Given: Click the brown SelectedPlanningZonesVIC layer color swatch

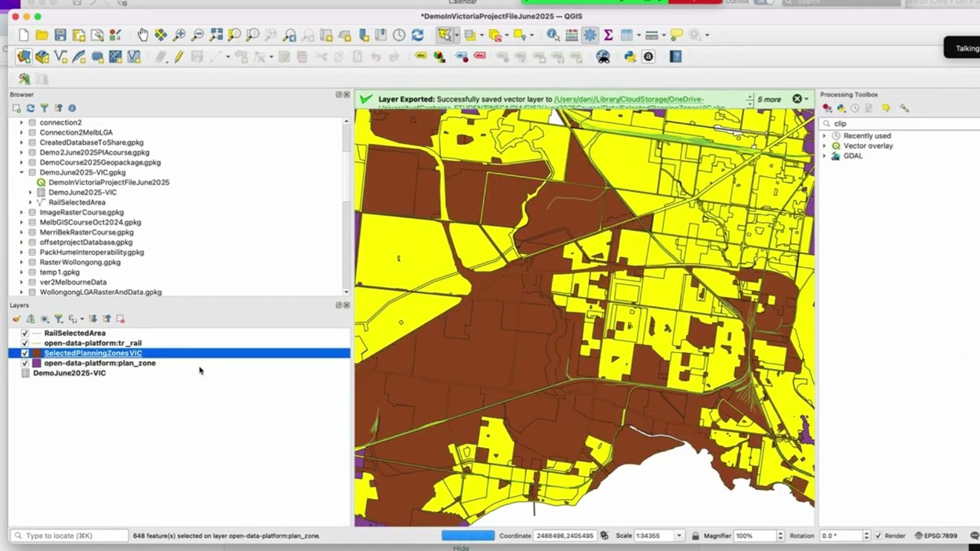Looking at the screenshot, I should click(36, 354).
